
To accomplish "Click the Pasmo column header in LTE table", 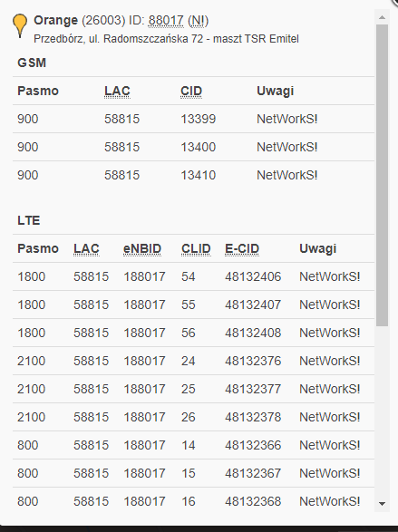I will click(x=38, y=248).
